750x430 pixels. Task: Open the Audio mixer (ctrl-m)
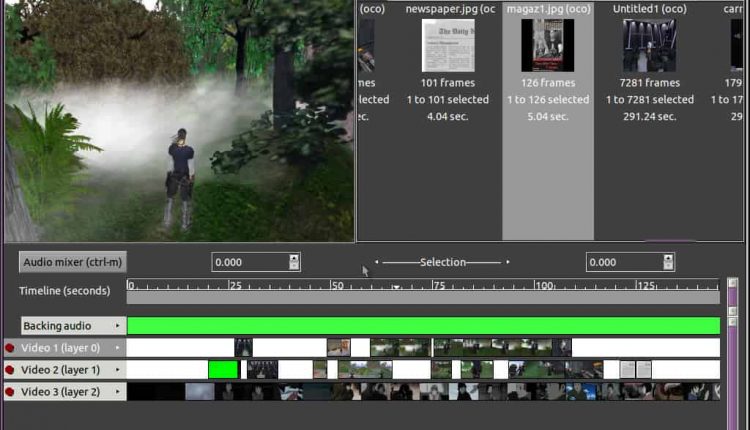point(73,262)
